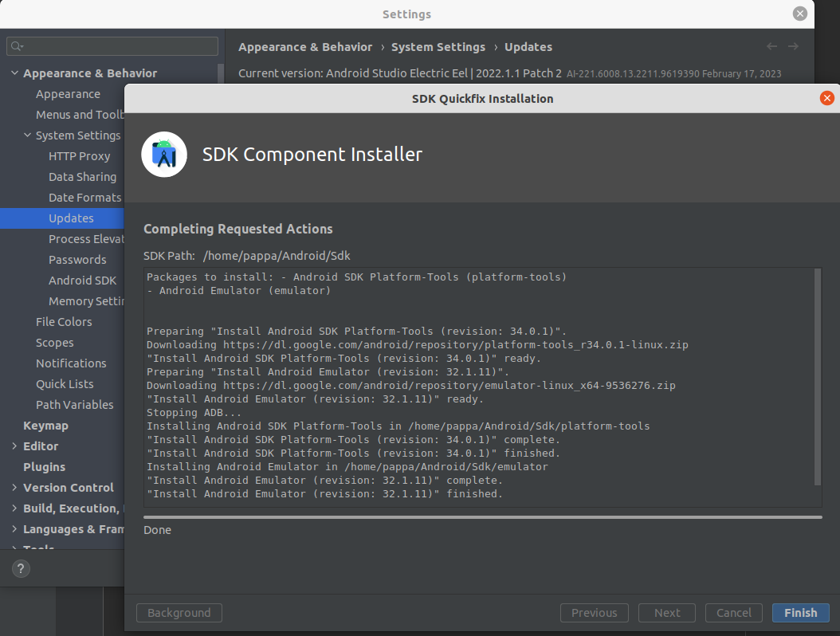Open Path Variables settings
Viewport: 840px width, 636px height.
pyautogui.click(x=74, y=405)
